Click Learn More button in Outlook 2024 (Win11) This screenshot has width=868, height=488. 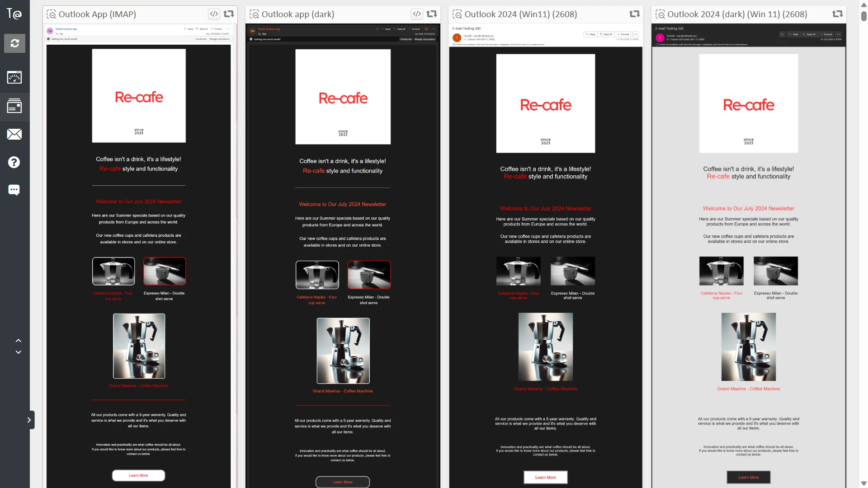click(x=546, y=477)
